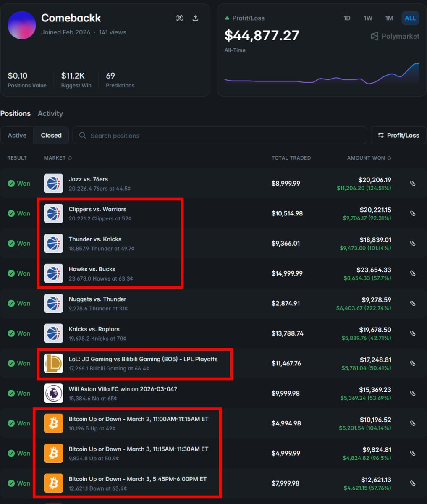Select the 1W profit range
Viewport: 427px width, 504px height.
[368, 18]
